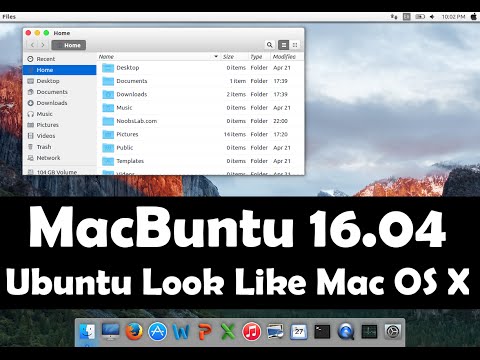The image size is (480, 360).
Task: Click the network indicator in top bar
Action: tap(394, 17)
